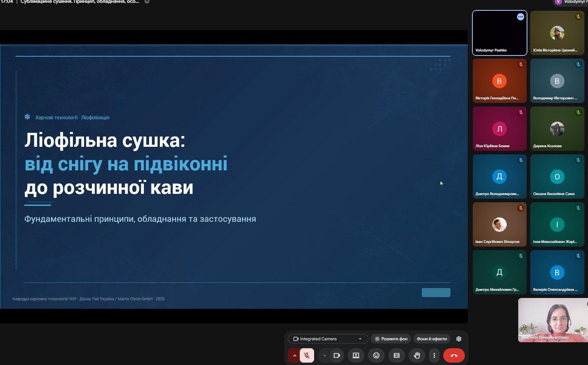Click the 'Розмити фон' blur background button
Viewport: 588px width, 365px height.
[391, 339]
